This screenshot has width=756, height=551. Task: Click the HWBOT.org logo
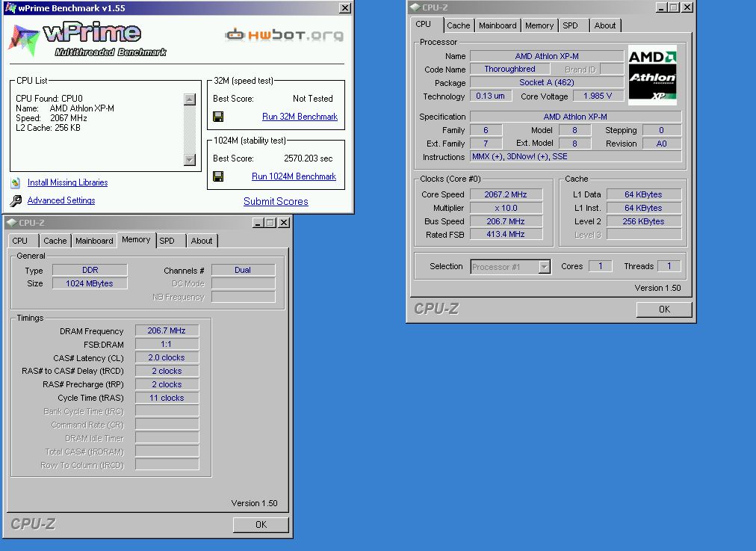coord(284,34)
